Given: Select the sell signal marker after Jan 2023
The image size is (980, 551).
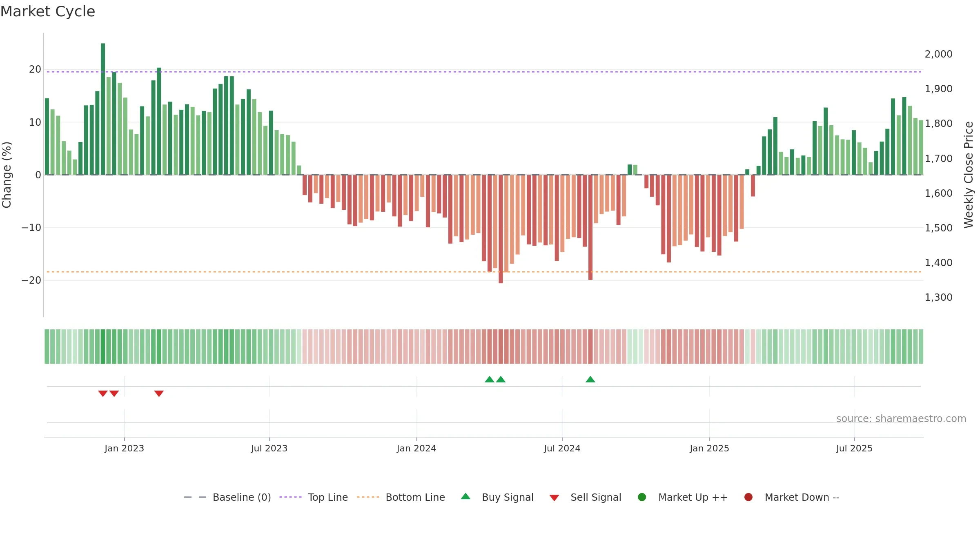Looking at the screenshot, I should (x=159, y=393).
